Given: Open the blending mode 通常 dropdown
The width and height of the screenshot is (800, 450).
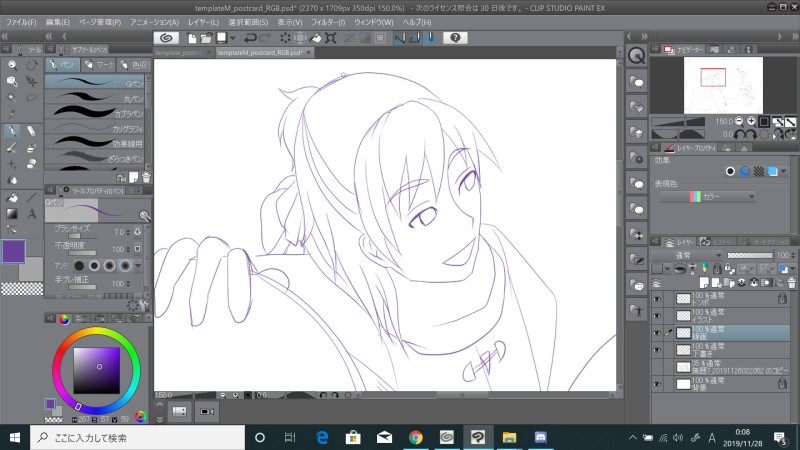Looking at the screenshot, I should pos(687,255).
